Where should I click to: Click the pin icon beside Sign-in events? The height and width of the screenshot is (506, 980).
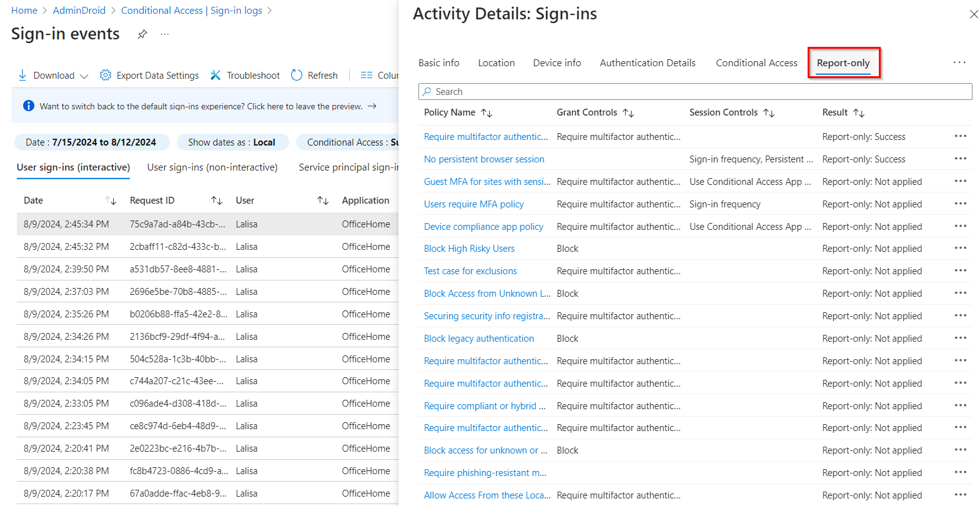click(x=142, y=34)
